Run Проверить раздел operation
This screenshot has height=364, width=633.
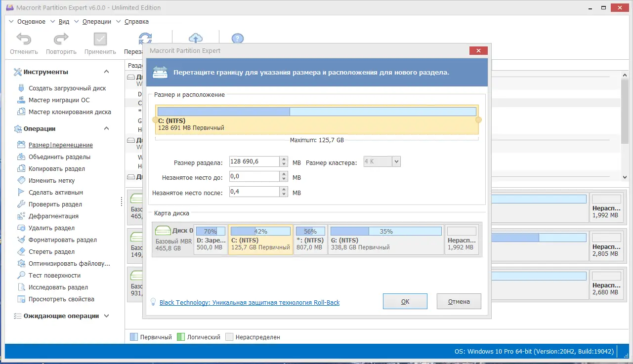pyautogui.click(x=55, y=204)
